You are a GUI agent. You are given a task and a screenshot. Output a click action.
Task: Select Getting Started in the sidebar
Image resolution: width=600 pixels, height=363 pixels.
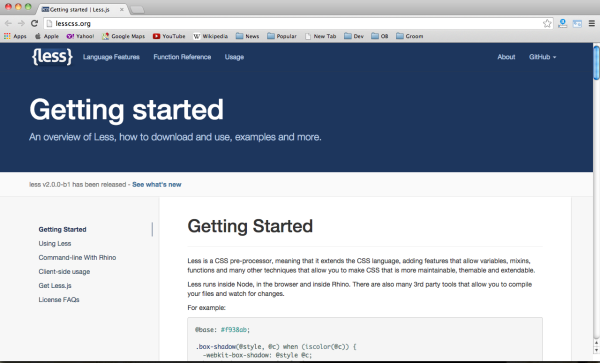pos(62,230)
